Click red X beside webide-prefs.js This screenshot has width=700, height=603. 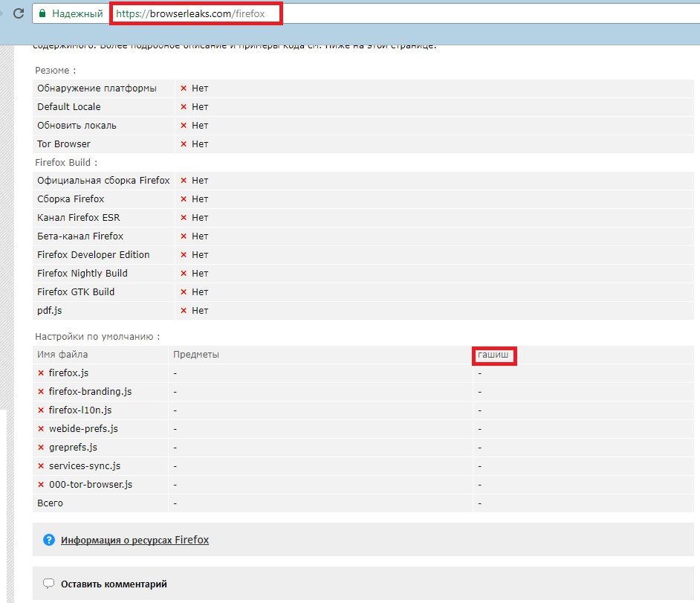[x=41, y=429]
